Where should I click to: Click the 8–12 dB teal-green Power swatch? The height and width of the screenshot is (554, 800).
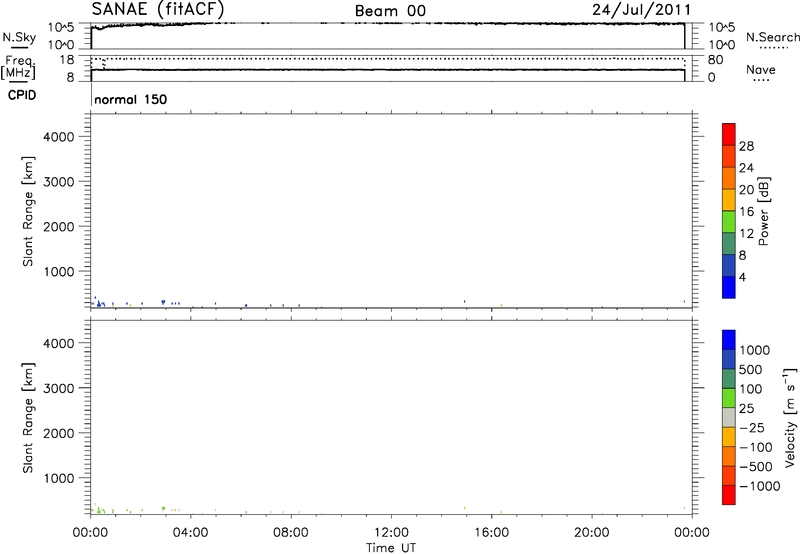729,244
